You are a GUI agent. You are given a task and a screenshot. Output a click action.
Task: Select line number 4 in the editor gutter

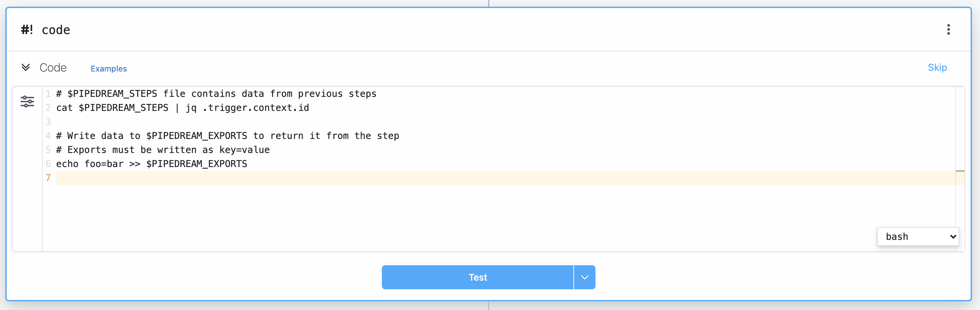tap(48, 136)
